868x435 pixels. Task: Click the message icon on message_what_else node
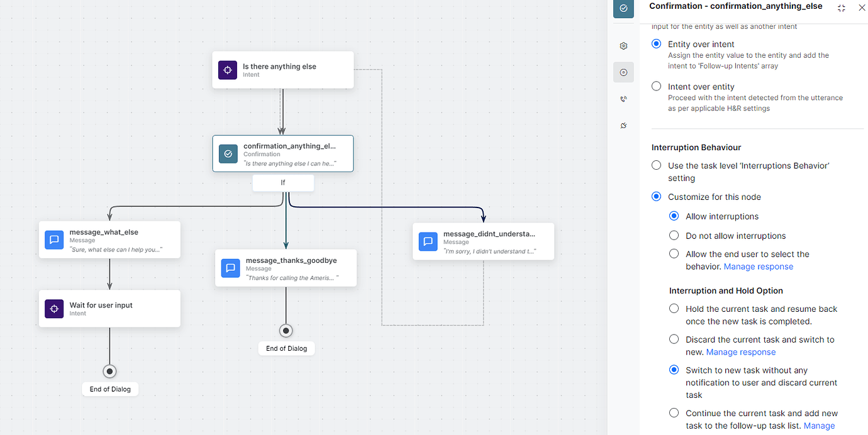54,240
